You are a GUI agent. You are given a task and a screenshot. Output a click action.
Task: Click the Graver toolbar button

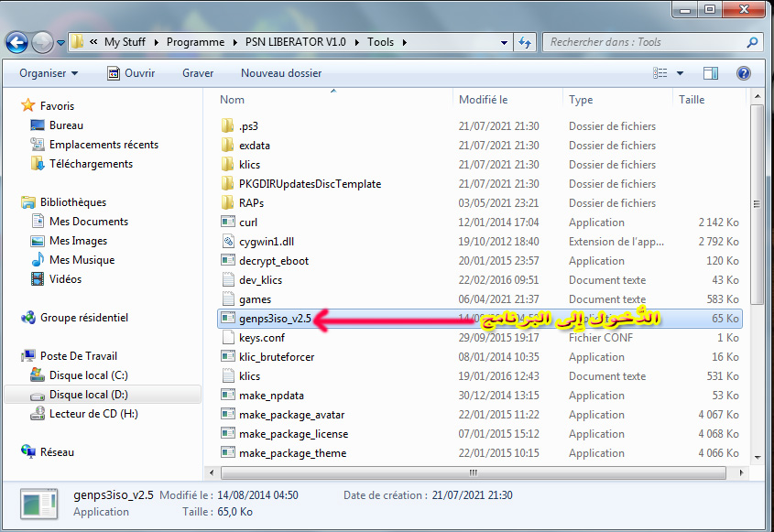(x=198, y=73)
